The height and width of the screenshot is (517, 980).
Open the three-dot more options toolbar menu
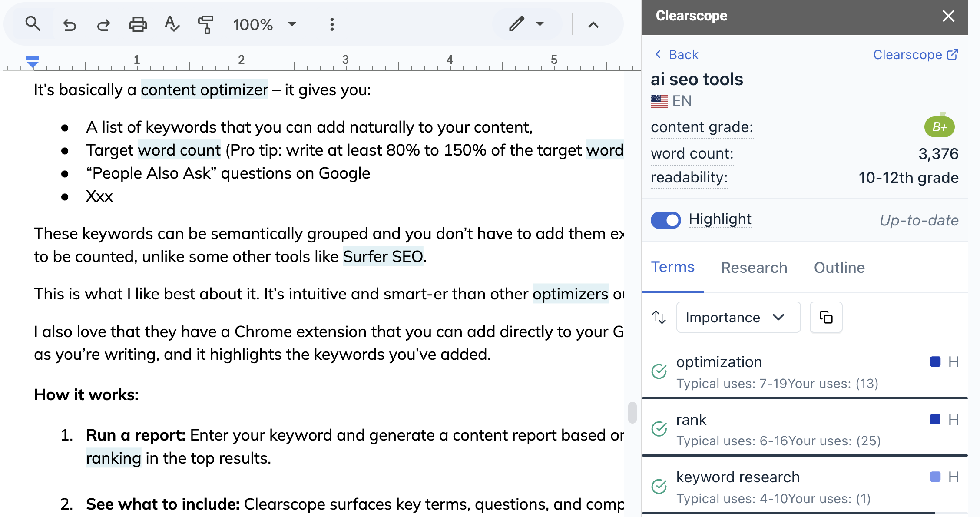pyautogui.click(x=331, y=24)
